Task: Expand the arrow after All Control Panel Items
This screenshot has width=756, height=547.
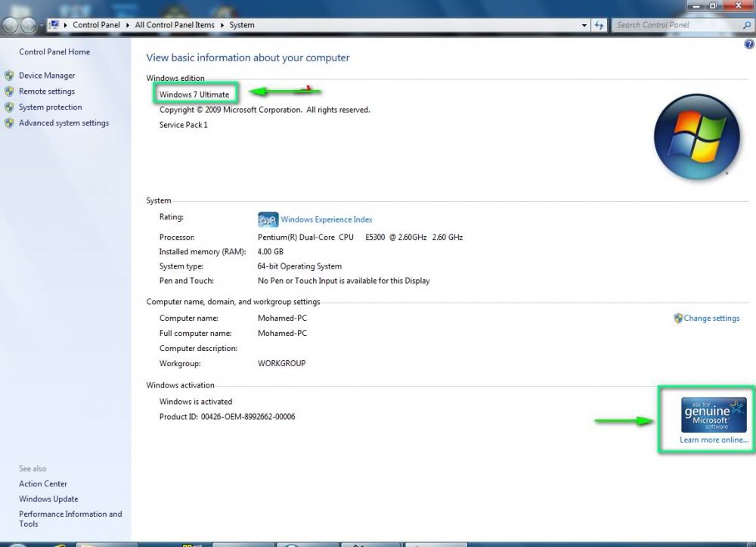Action: pos(222,25)
